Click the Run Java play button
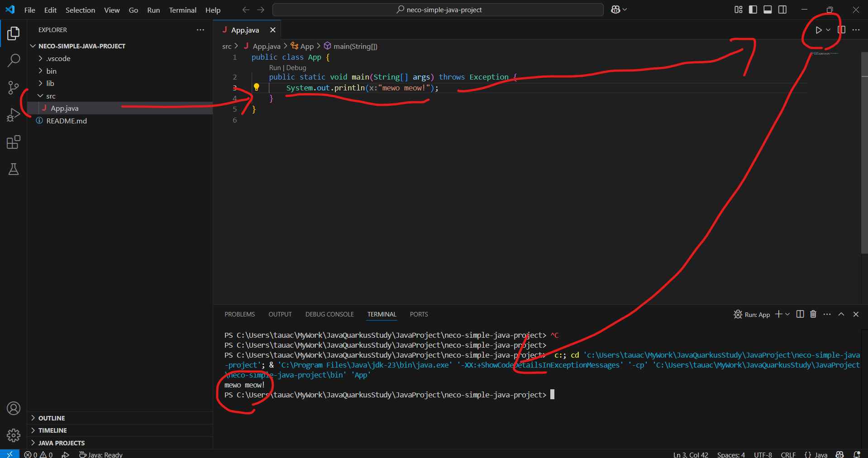 coord(818,30)
